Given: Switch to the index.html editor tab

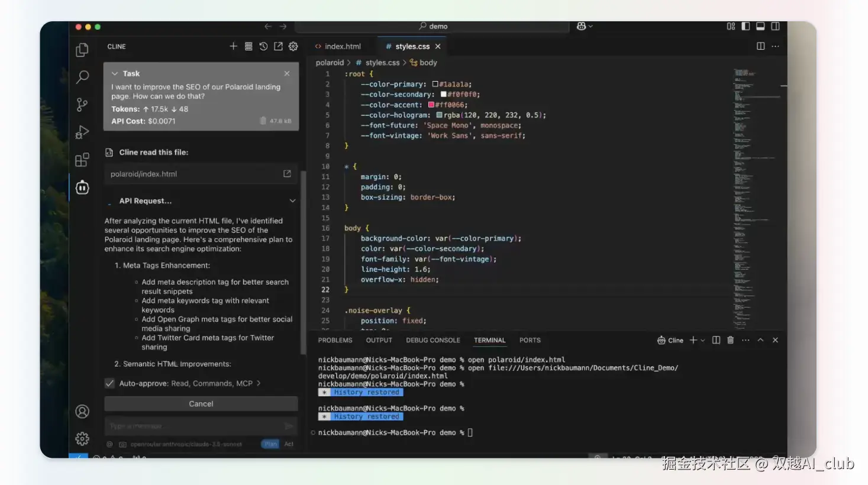Looking at the screenshot, I should tap(338, 46).
